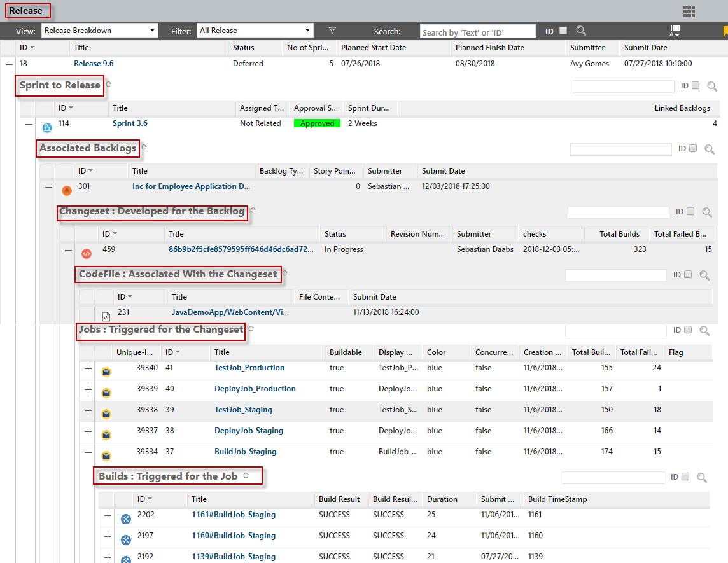Open the View Release Breakdown dropdown
The width and height of the screenshot is (728, 563).
point(100,31)
